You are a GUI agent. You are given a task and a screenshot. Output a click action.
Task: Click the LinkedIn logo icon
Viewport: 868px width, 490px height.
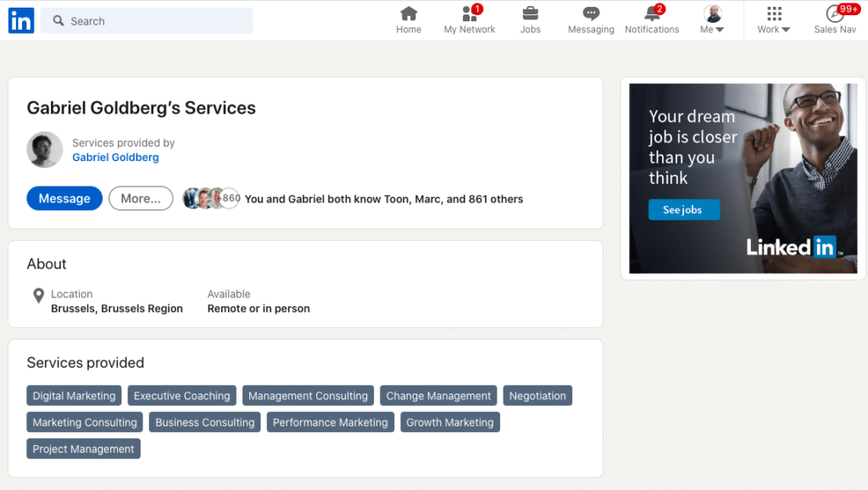[x=21, y=20]
